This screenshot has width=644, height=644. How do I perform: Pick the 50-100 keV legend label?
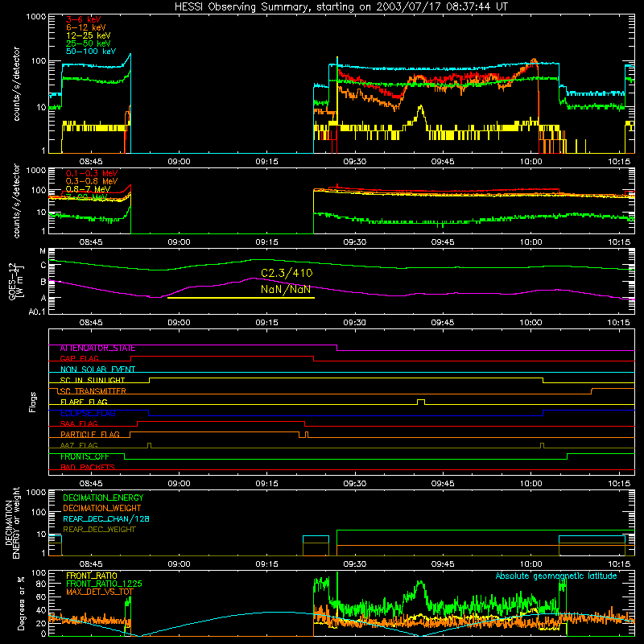[91, 52]
